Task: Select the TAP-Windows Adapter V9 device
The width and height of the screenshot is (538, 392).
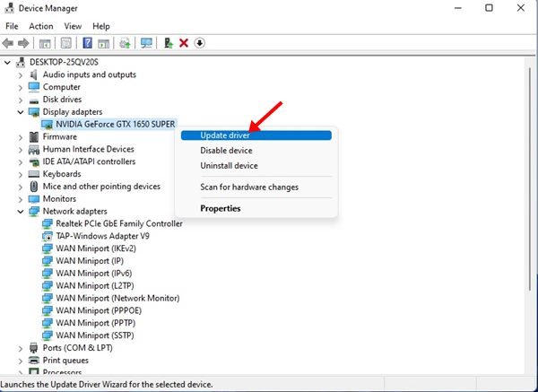Action: pyautogui.click(x=100, y=236)
